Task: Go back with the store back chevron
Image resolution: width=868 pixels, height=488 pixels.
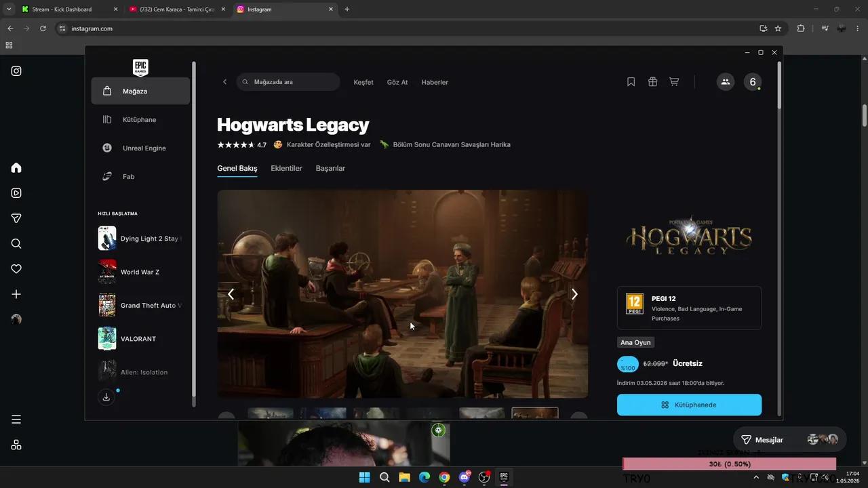Action: [x=225, y=82]
